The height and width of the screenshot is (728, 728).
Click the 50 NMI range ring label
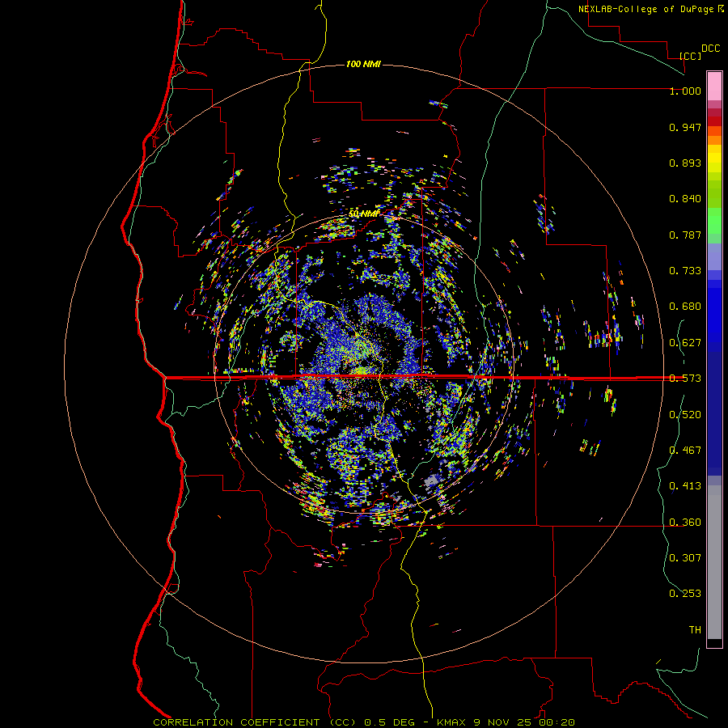pyautogui.click(x=364, y=214)
